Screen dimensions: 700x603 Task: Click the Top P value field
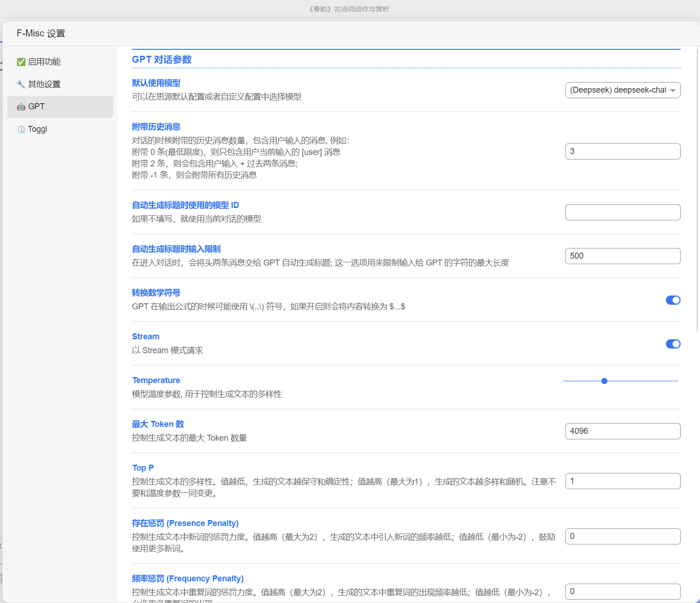tap(623, 481)
